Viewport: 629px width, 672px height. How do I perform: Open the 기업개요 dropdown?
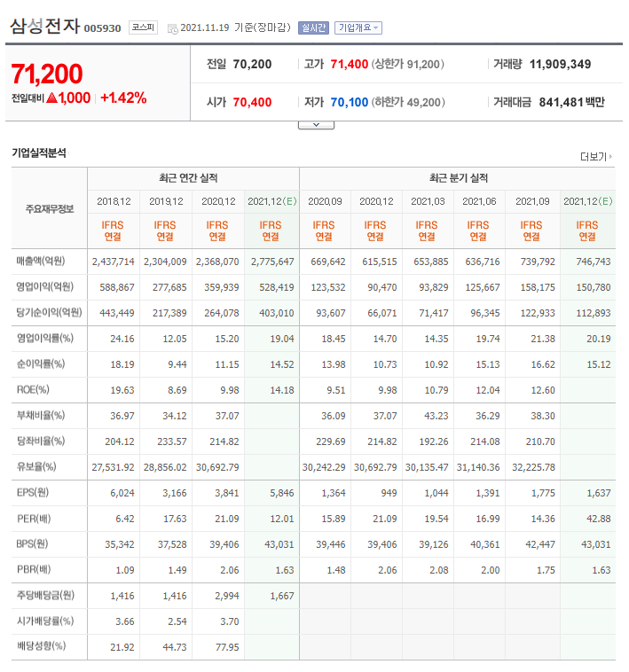tap(358, 27)
